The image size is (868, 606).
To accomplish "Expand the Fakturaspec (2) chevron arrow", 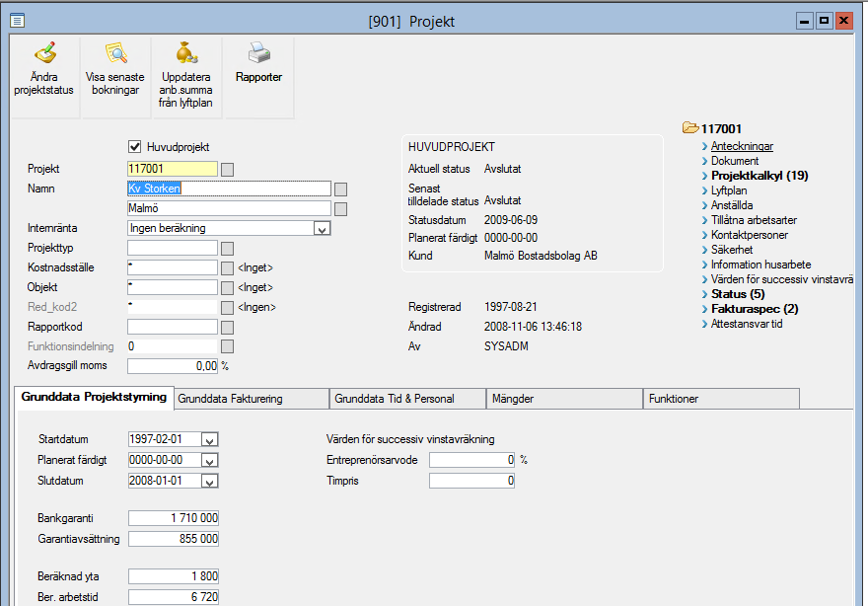I will [x=704, y=309].
